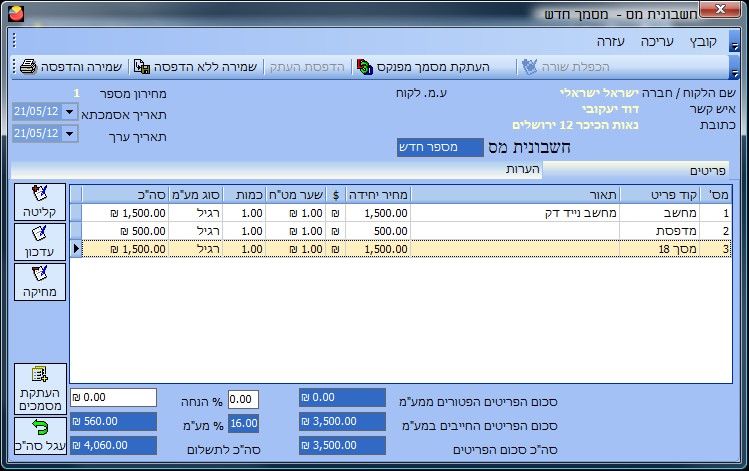This screenshot has height=471, width=749.
Task: Click the שער מט"ח column header
Action: pyautogui.click(x=296, y=195)
